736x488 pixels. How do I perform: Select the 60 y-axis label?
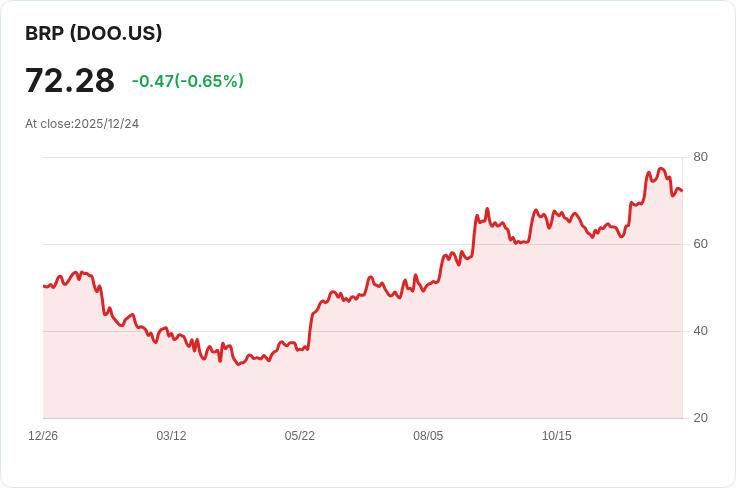[700, 244]
